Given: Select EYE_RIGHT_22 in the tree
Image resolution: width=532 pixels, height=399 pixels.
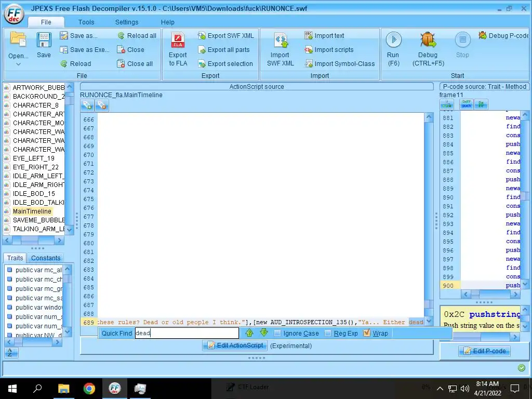Looking at the screenshot, I should pos(36,167).
